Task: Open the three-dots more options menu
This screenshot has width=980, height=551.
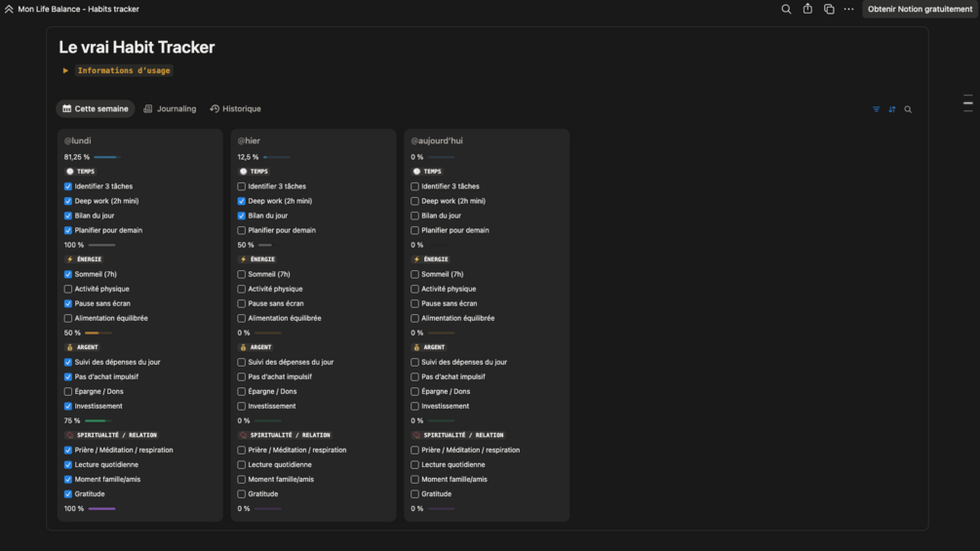Action: point(849,9)
